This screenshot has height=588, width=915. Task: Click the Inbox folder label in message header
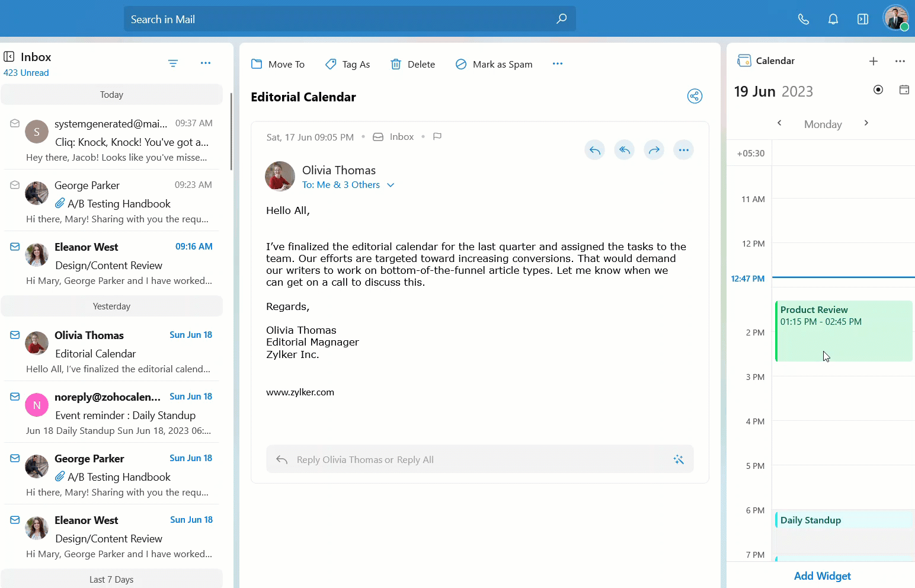pyautogui.click(x=402, y=137)
